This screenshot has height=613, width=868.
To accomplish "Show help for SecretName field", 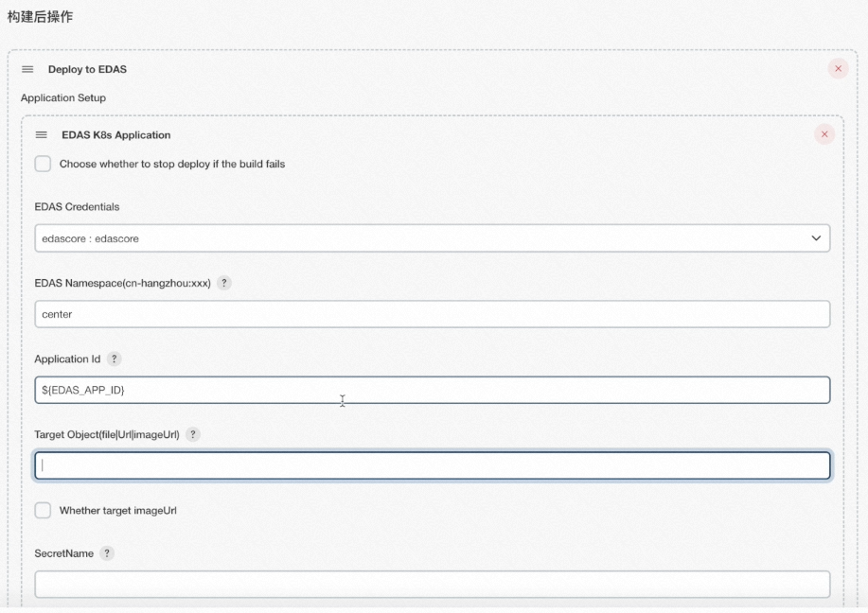I will pos(107,553).
